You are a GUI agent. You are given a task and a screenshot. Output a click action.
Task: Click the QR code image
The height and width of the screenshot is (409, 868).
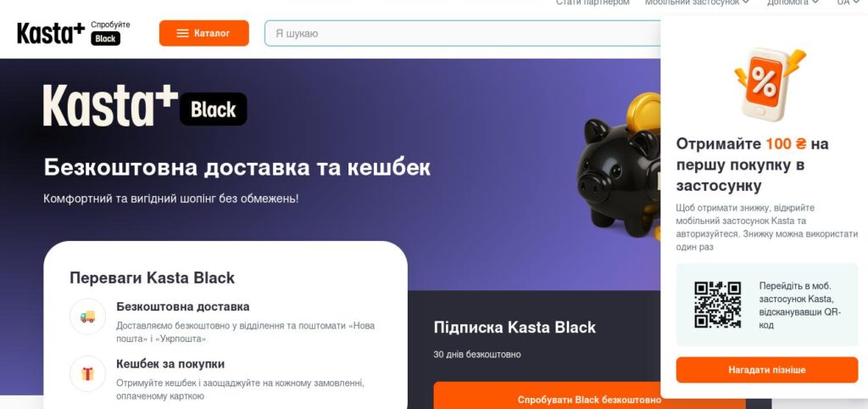pyautogui.click(x=717, y=305)
